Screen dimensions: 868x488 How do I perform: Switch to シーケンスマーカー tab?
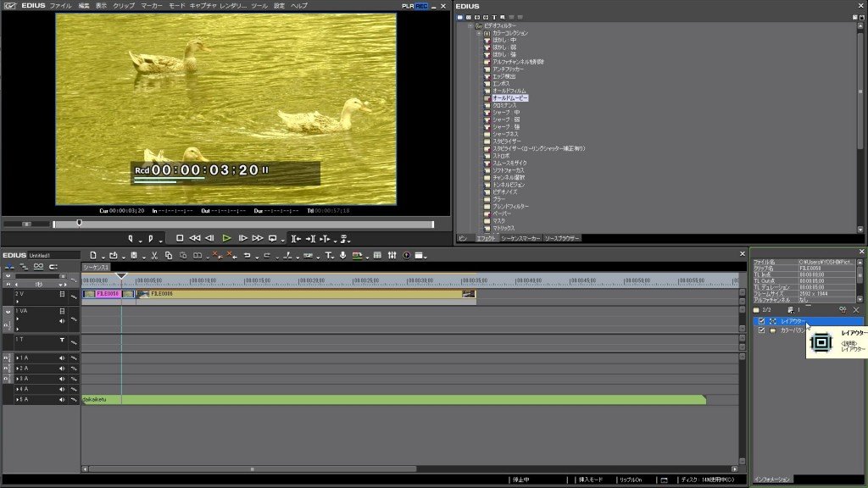520,238
